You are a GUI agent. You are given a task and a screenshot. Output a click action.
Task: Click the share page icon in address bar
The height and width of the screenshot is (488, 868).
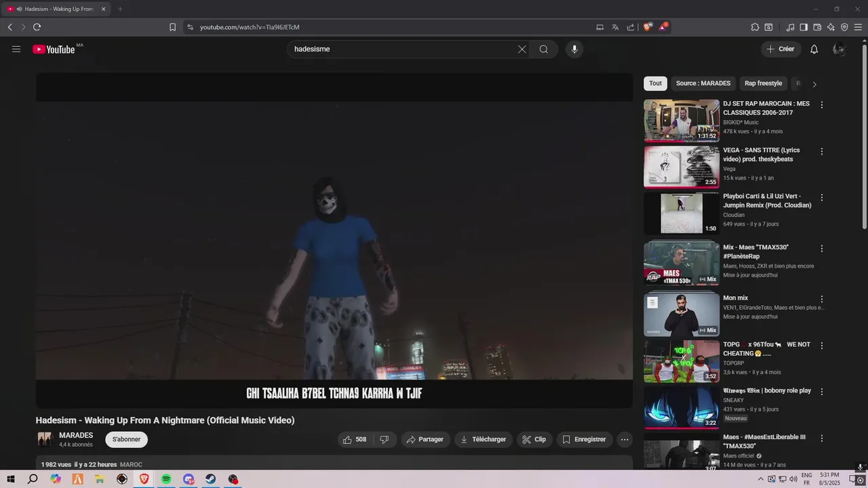tap(631, 27)
